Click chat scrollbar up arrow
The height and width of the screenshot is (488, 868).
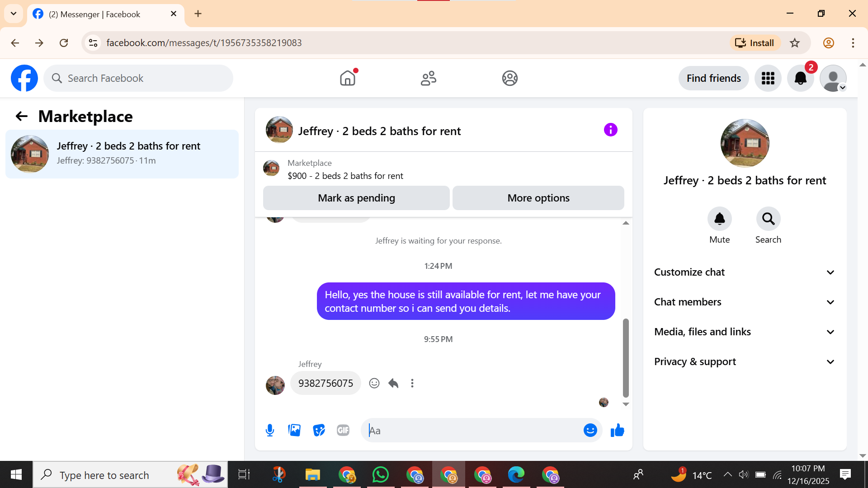[626, 223]
